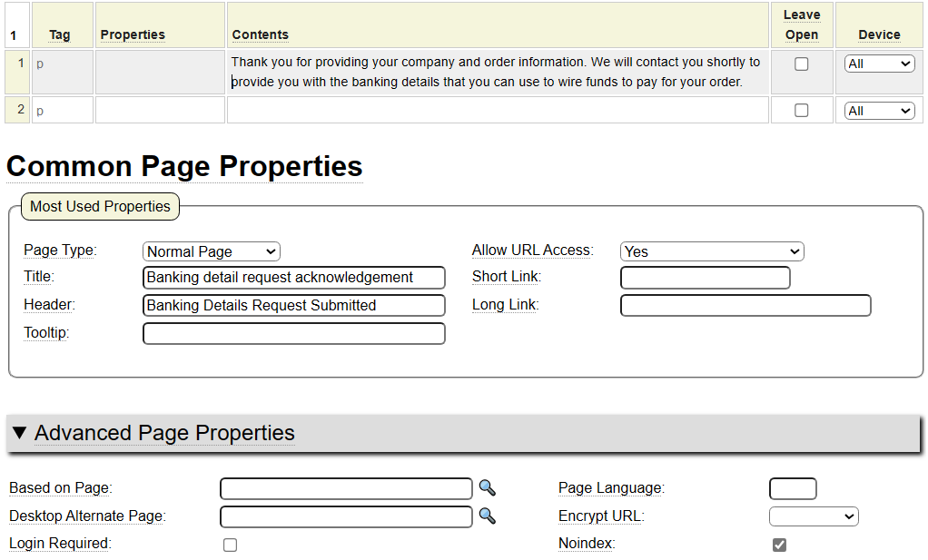
Task: Select the Most Used Properties tab
Action: tap(100, 206)
